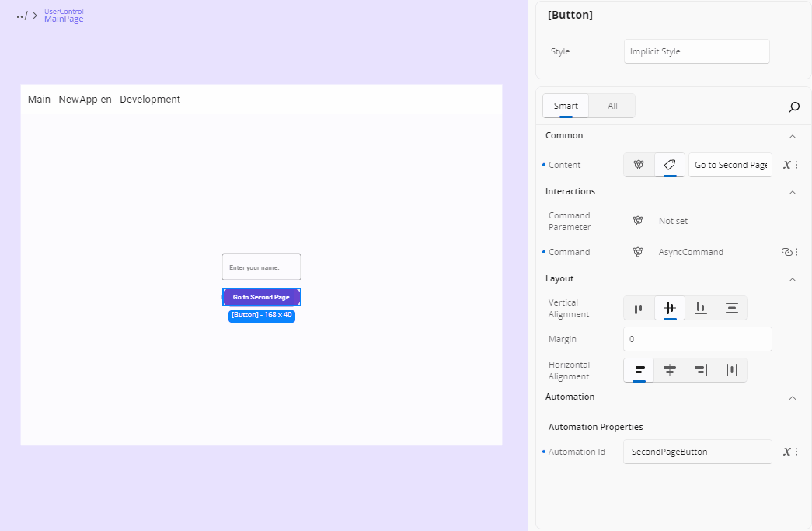Open the search icon in the properties panel

pos(794,107)
